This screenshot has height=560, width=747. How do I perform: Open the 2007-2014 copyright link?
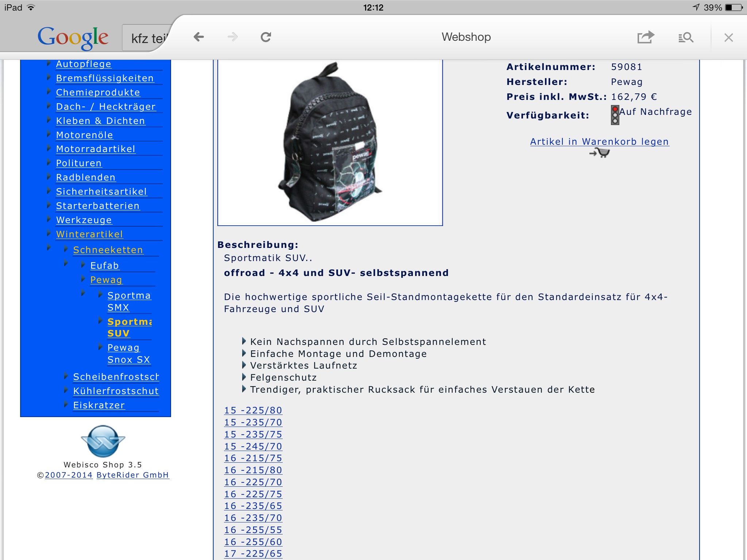point(69,475)
